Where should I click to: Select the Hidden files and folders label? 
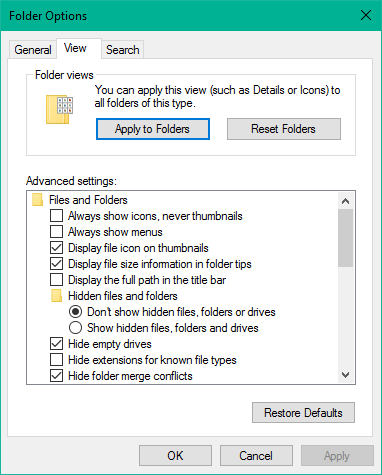(123, 296)
